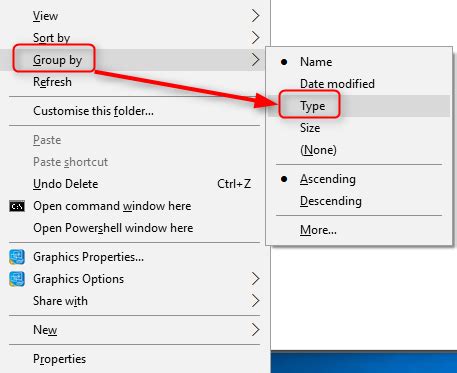Image resolution: width=457 pixels, height=373 pixels.
Task: Expand the Group by chevron
Action: coord(255,60)
